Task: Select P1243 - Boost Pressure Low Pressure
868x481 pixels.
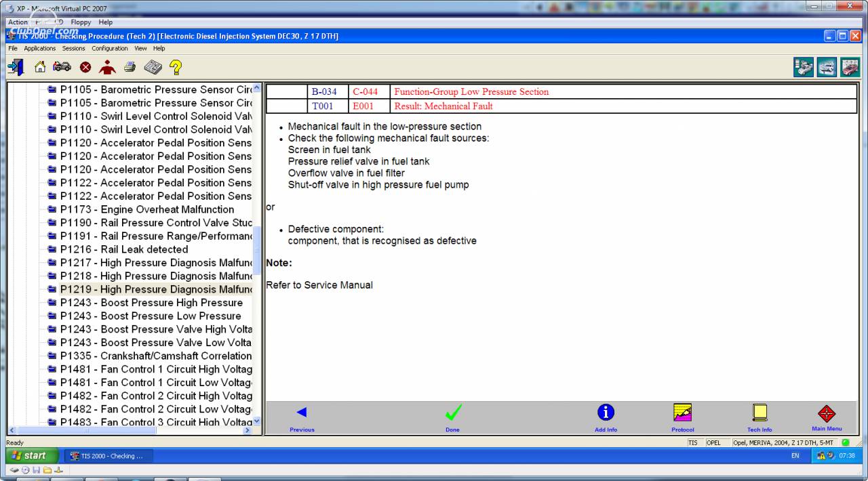Action: (x=151, y=316)
